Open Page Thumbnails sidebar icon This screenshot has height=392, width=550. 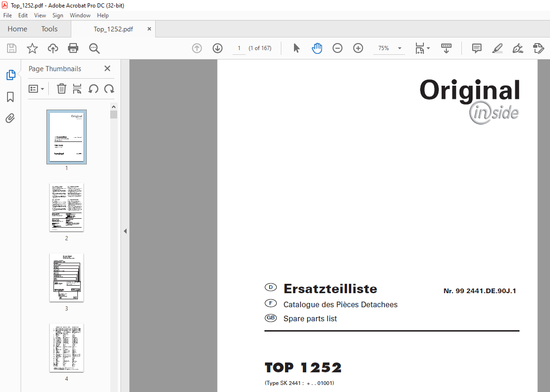coord(11,75)
